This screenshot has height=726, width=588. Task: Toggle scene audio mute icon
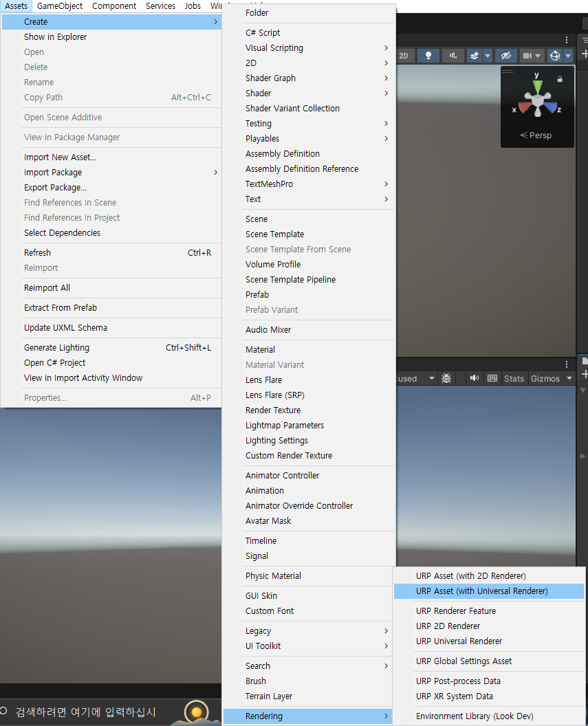click(453, 56)
